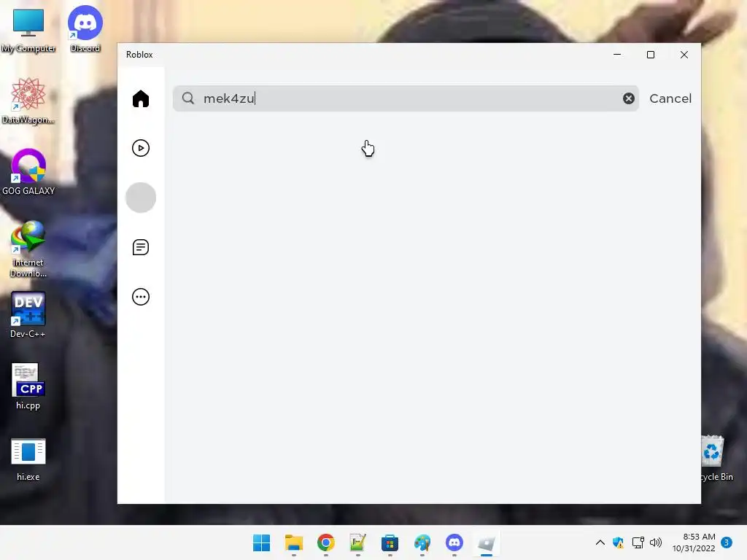Open Google Chrome from taskbar
Image resolution: width=747 pixels, height=560 pixels.
[x=326, y=542]
